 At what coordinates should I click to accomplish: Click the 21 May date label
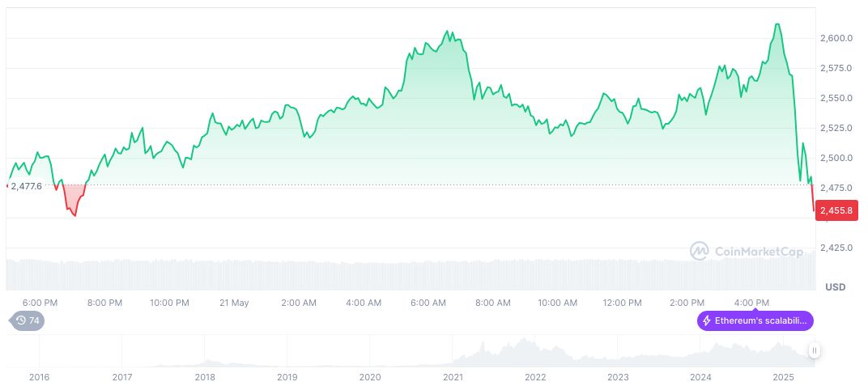point(234,303)
